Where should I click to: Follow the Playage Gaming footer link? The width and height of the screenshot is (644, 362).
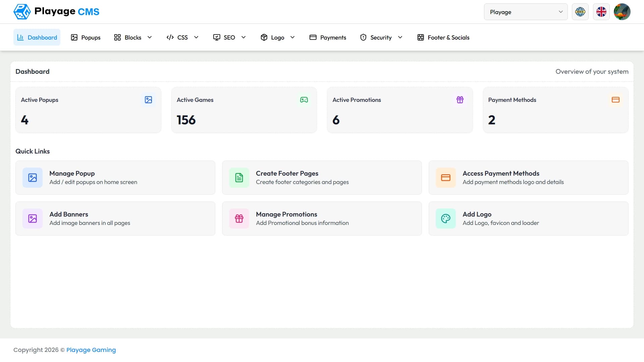[91, 350]
